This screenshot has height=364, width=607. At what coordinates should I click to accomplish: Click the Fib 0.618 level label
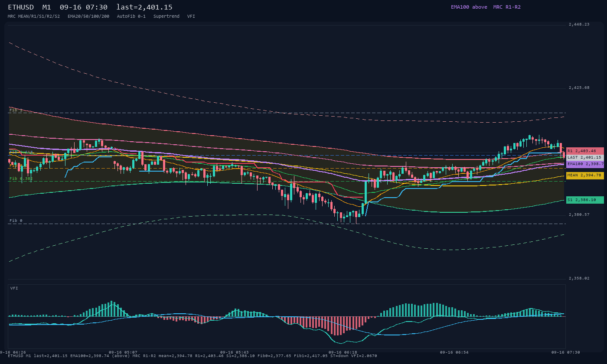pos(21,153)
